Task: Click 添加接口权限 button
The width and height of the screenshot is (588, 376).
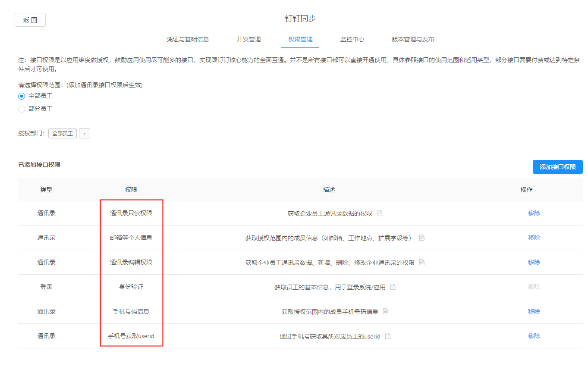Action: click(558, 167)
